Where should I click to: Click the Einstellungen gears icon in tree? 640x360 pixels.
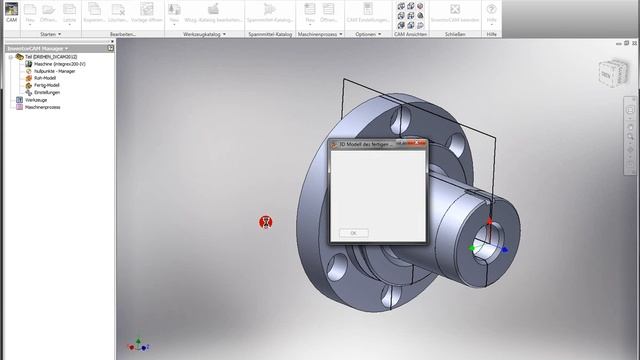click(x=29, y=93)
